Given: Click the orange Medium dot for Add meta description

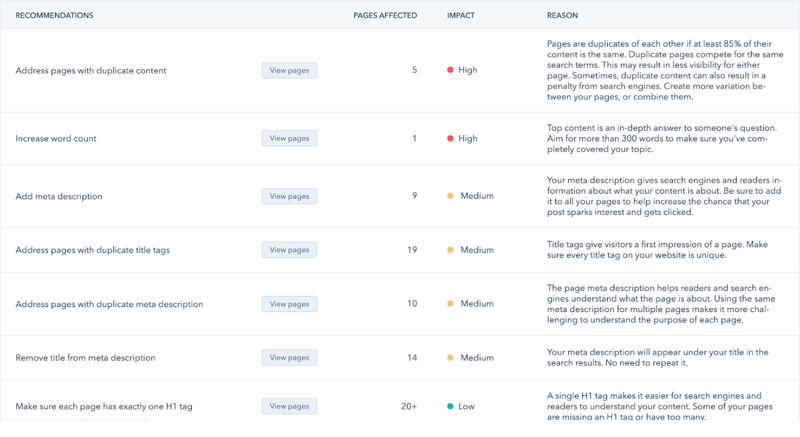Looking at the screenshot, I should tap(450, 196).
